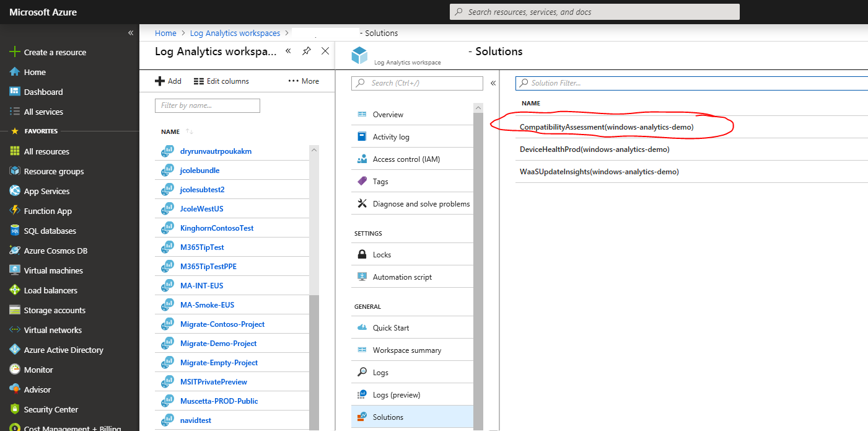868x431 pixels.
Task: Sort workspaces by the NAME column
Action: coord(170,131)
